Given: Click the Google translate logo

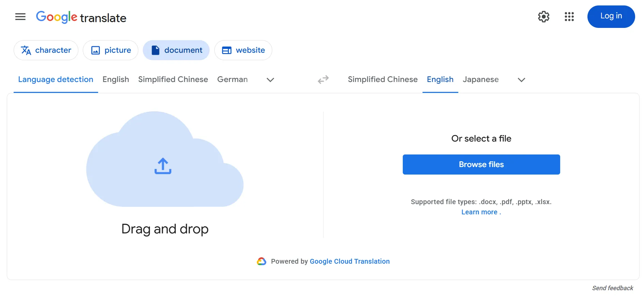Looking at the screenshot, I should [x=81, y=17].
